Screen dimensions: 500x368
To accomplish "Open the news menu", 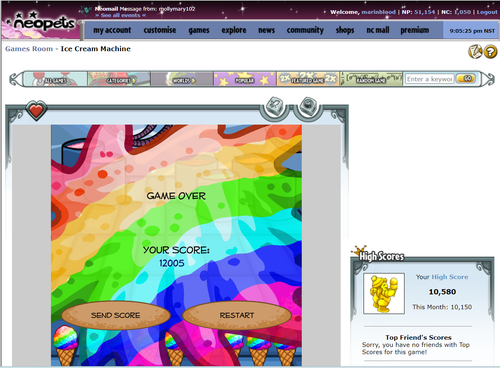I will (266, 30).
